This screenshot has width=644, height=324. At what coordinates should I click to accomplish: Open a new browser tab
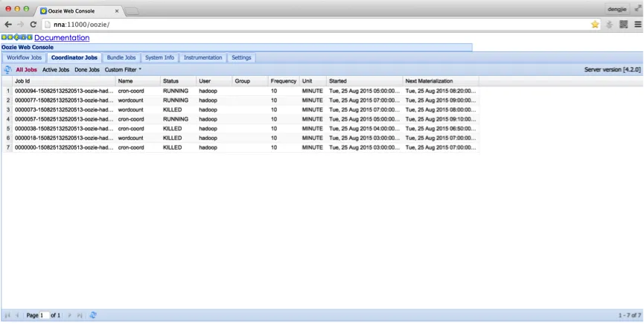click(132, 11)
